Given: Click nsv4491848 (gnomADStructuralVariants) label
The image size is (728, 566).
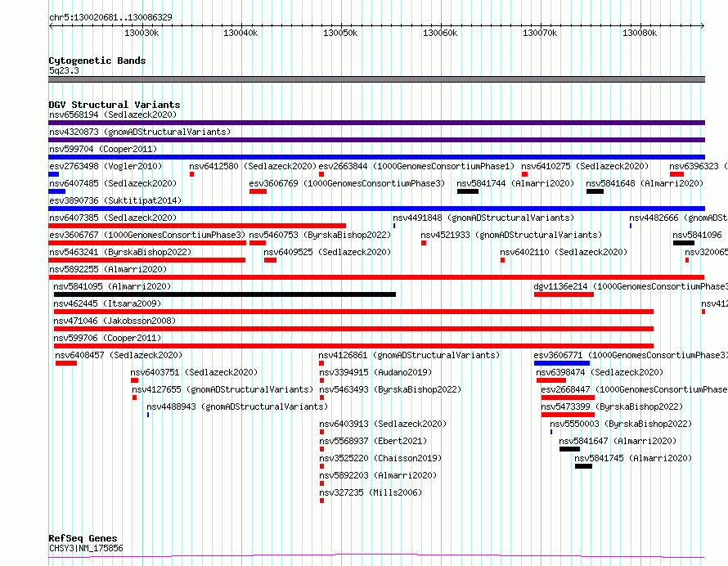Looking at the screenshot, I should [483, 218].
